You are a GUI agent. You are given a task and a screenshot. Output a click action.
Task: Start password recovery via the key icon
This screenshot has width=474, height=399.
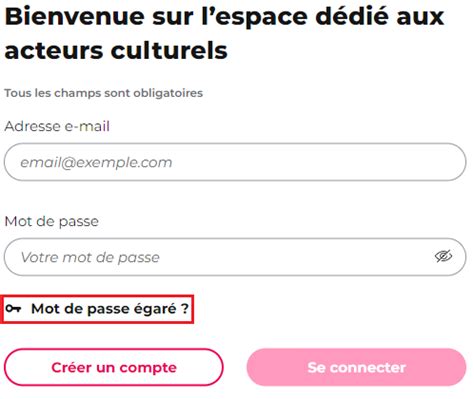point(13,309)
